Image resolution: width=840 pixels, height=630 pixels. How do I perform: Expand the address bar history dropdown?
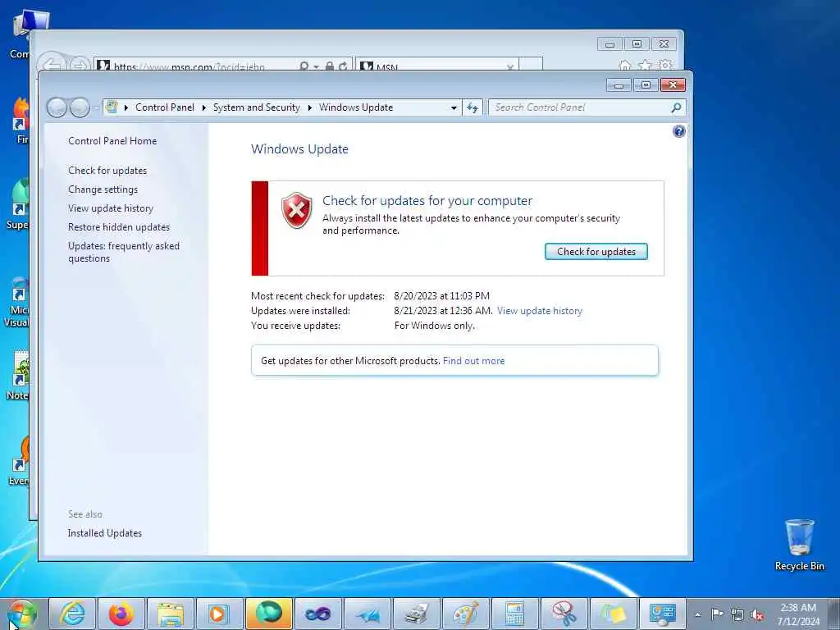click(454, 107)
